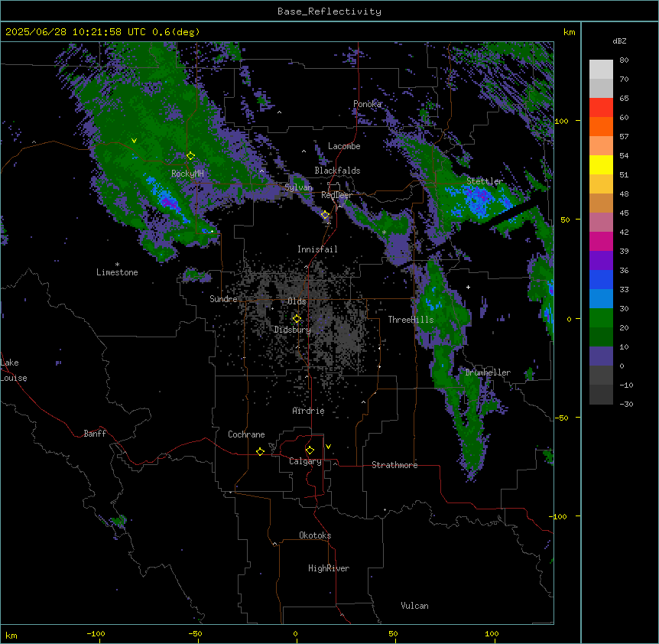Image resolution: width=659 pixels, height=644 pixels.
Task: Click the Drumheller town label
Action: point(488,372)
